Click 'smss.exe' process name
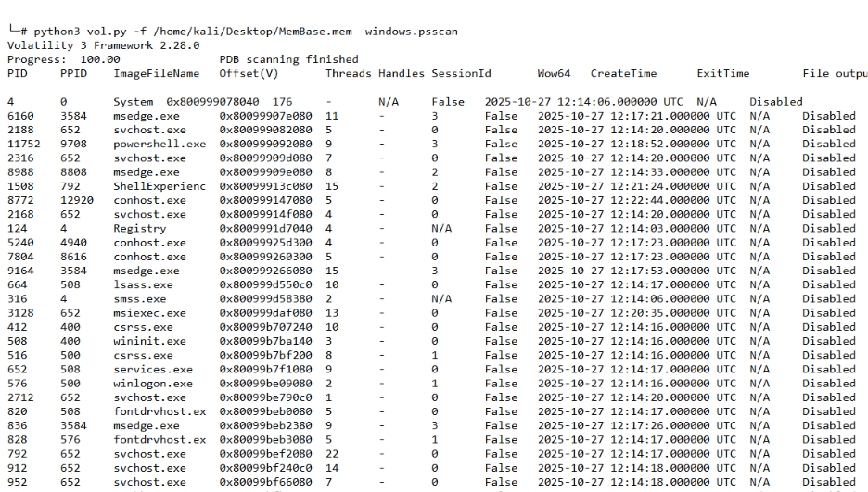The height and width of the screenshot is (492, 868). [x=139, y=299]
